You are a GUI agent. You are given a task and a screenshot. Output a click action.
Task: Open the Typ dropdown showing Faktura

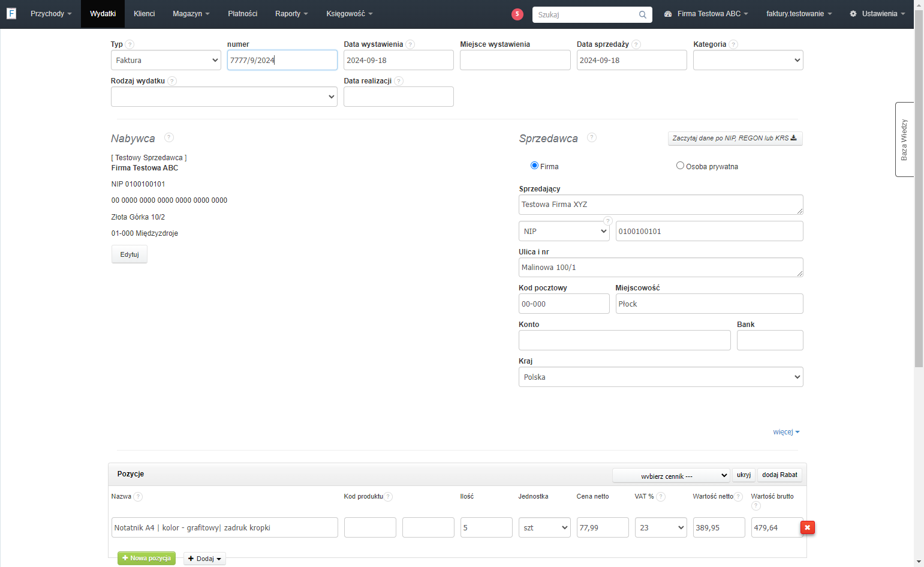pos(166,60)
